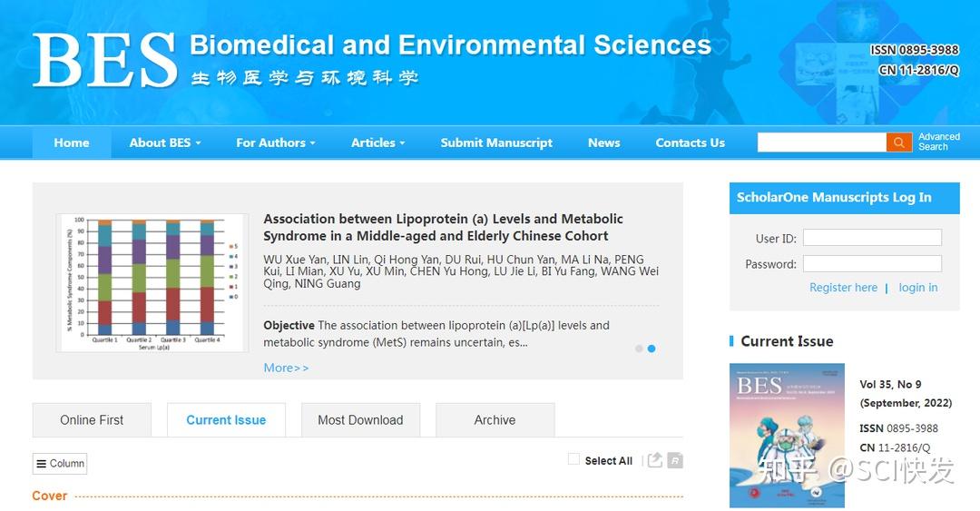The image size is (980, 511).
Task: Go to first carousel slide dot
Action: click(x=639, y=349)
